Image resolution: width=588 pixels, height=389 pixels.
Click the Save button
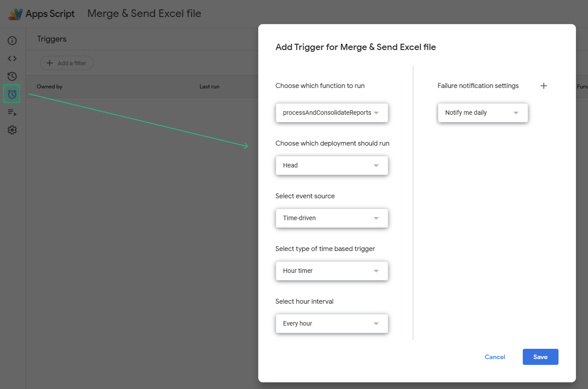pyautogui.click(x=540, y=357)
